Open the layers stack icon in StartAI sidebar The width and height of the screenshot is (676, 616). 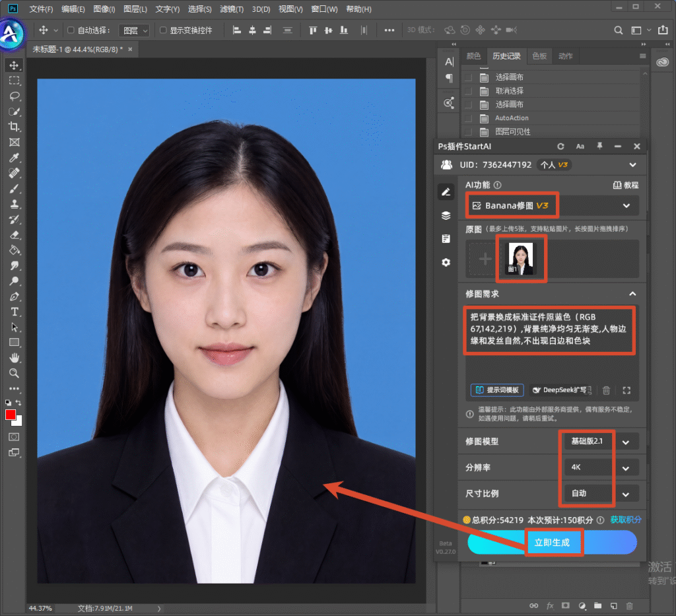[x=446, y=215]
